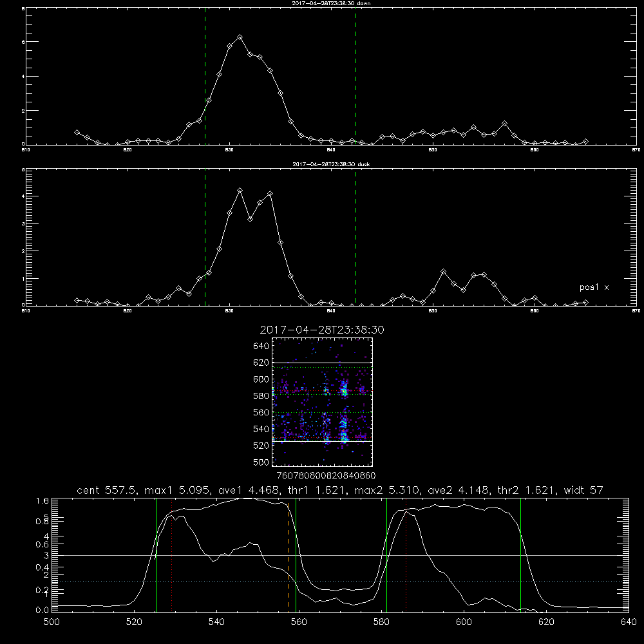The height and width of the screenshot is (644, 644).
Task: Click the highest data point of the dawn curve
Action: (x=240, y=37)
